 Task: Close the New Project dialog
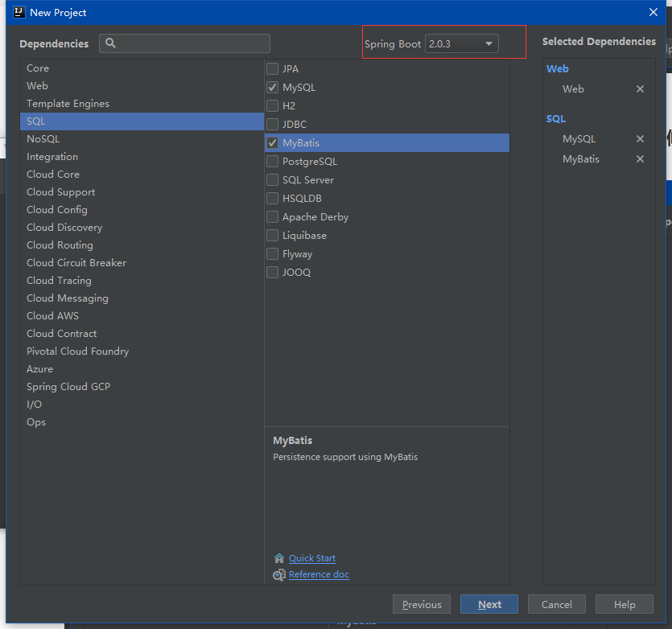653,12
